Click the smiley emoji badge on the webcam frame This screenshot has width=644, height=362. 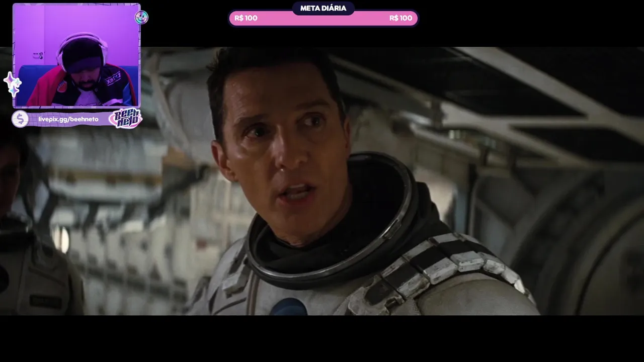coord(141,18)
